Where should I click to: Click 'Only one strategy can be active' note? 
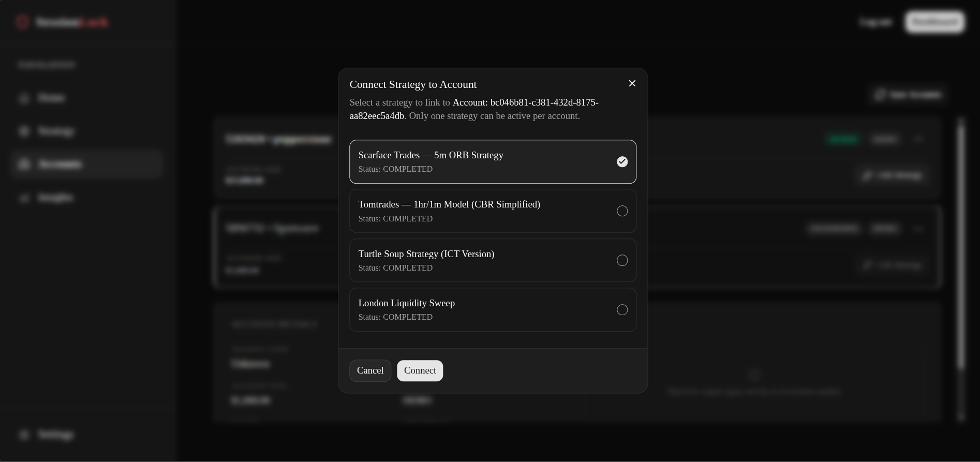point(494,116)
